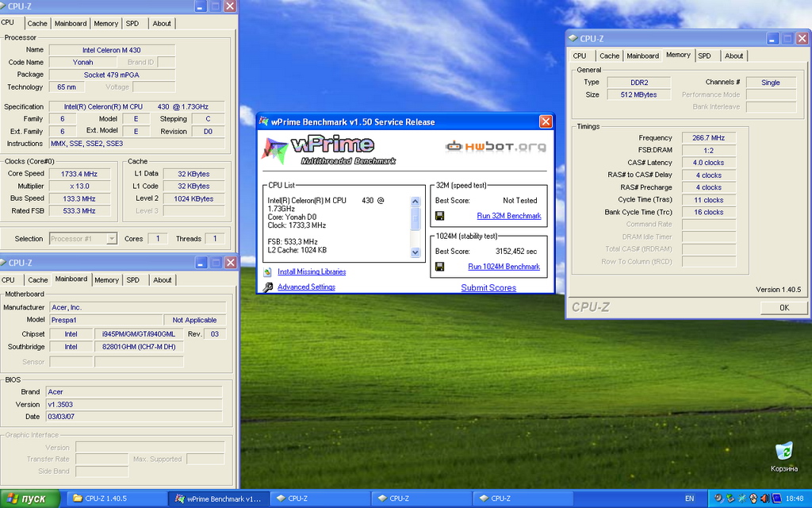Click the cyan star tray icon
This screenshot has width=812, height=508.
(742, 498)
